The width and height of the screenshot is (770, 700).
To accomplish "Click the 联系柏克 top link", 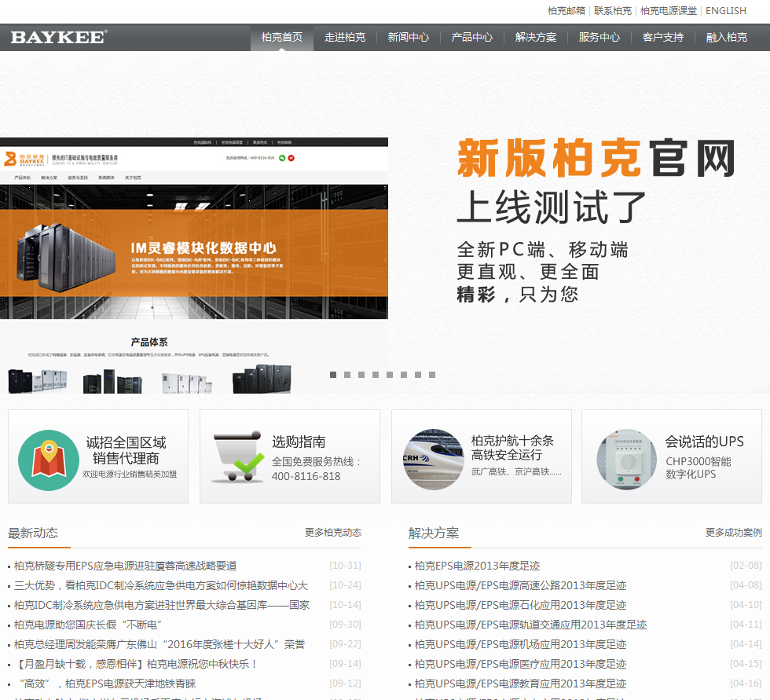I will pos(612,11).
